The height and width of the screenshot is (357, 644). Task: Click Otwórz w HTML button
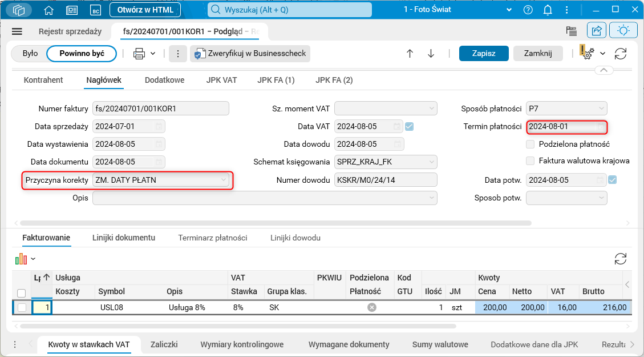point(145,10)
